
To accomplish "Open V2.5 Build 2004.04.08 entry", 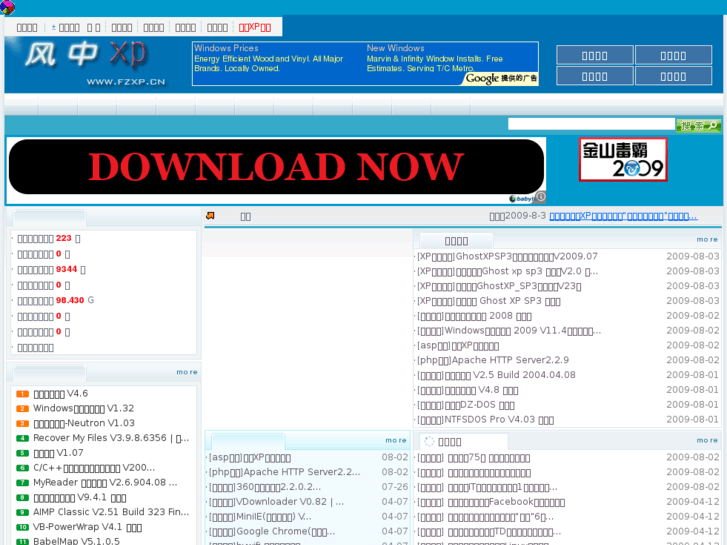I will tap(496, 375).
